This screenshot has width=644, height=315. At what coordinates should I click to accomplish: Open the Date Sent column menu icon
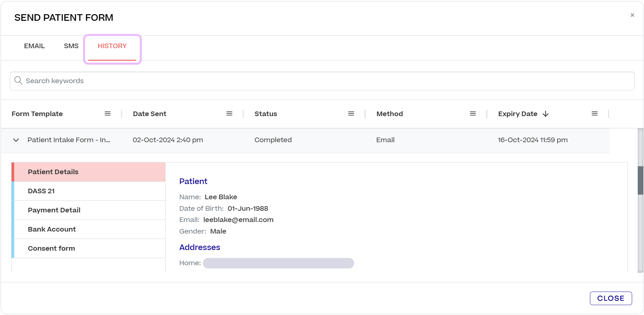(230, 113)
